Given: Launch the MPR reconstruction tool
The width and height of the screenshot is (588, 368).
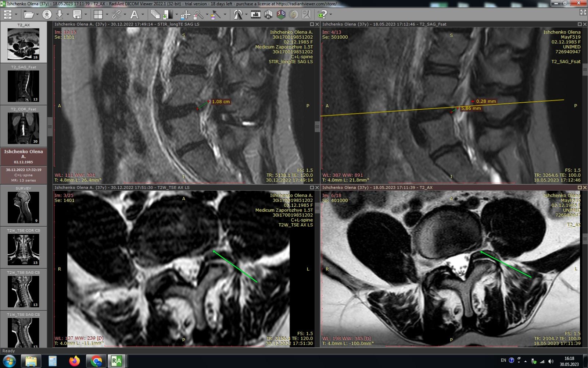Looking at the screenshot, I should 269,15.
